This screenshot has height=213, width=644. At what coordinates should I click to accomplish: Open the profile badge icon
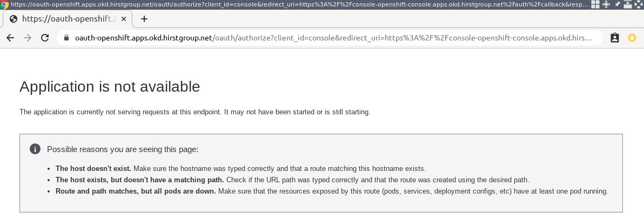614,38
